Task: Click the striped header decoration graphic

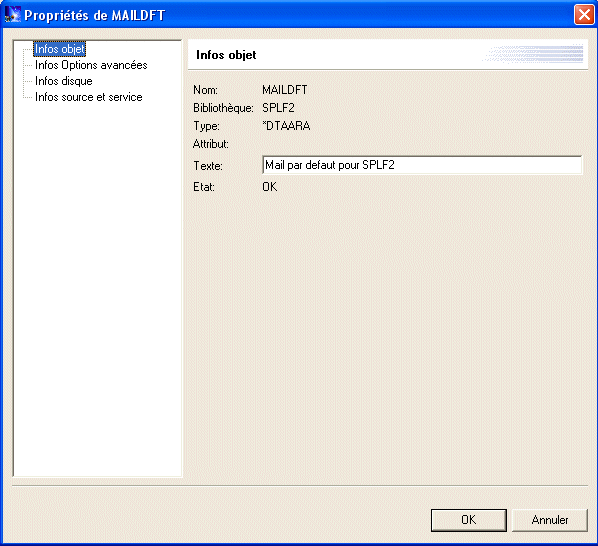Action: [533, 53]
